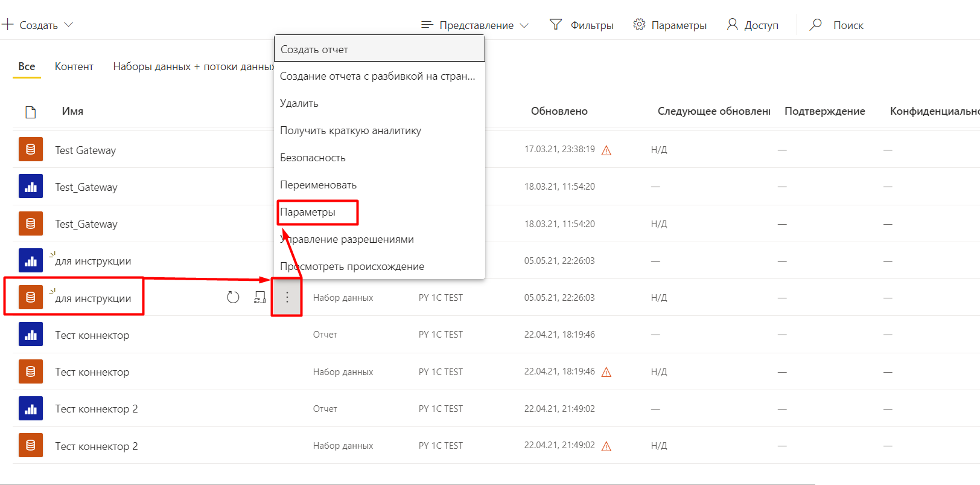Click the Поиск search field
Image resolution: width=980 pixels, height=485 pixels.
coord(848,25)
